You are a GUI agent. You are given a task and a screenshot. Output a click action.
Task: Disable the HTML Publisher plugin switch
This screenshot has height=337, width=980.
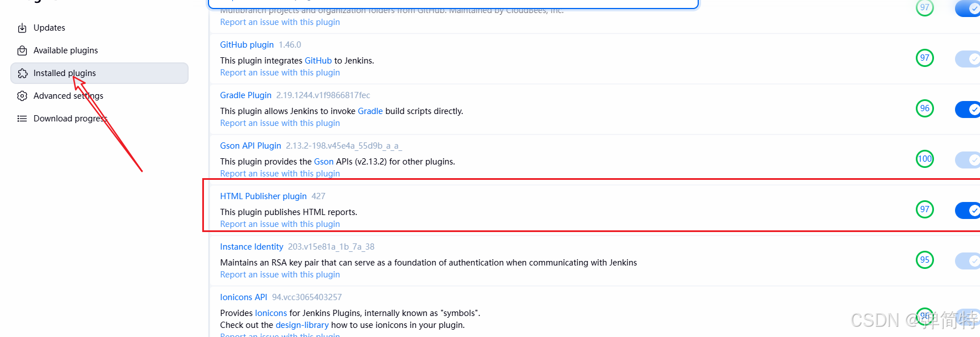968,210
